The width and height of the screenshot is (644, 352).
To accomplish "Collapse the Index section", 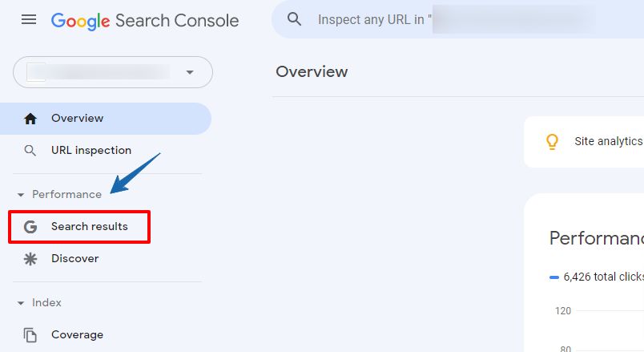I will tap(21, 303).
